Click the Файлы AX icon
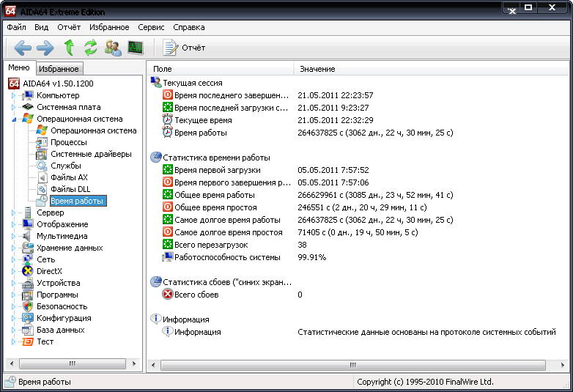Viewport: 573px width, 392px height. pyautogui.click(x=42, y=177)
